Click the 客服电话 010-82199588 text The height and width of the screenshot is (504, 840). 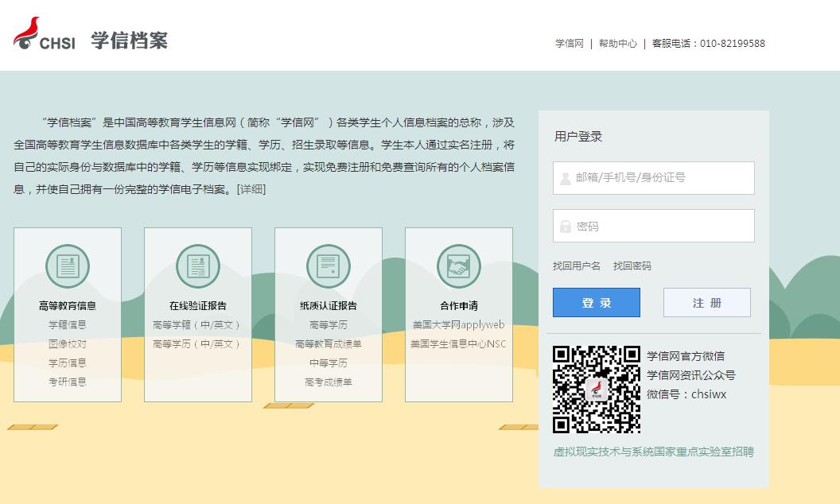pos(708,44)
